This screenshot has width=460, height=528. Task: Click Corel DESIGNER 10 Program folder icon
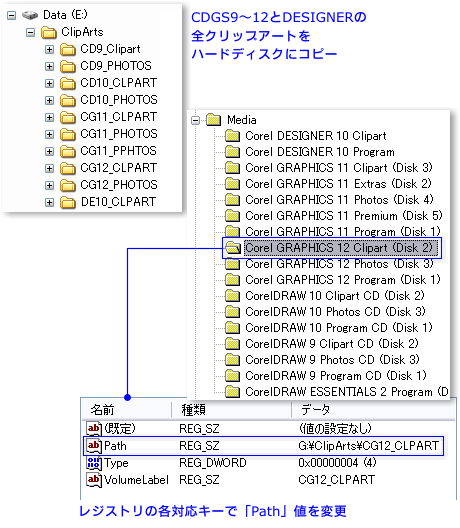click(x=232, y=152)
